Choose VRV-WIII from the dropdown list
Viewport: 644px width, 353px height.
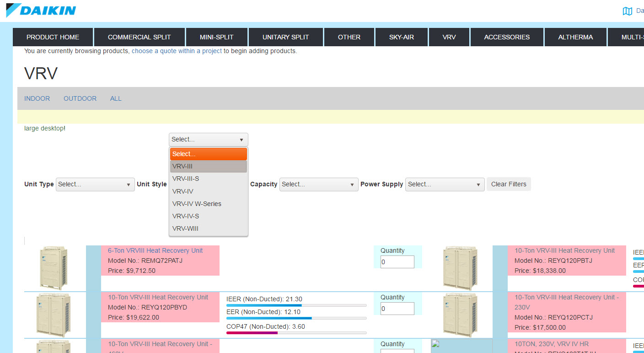209,228
